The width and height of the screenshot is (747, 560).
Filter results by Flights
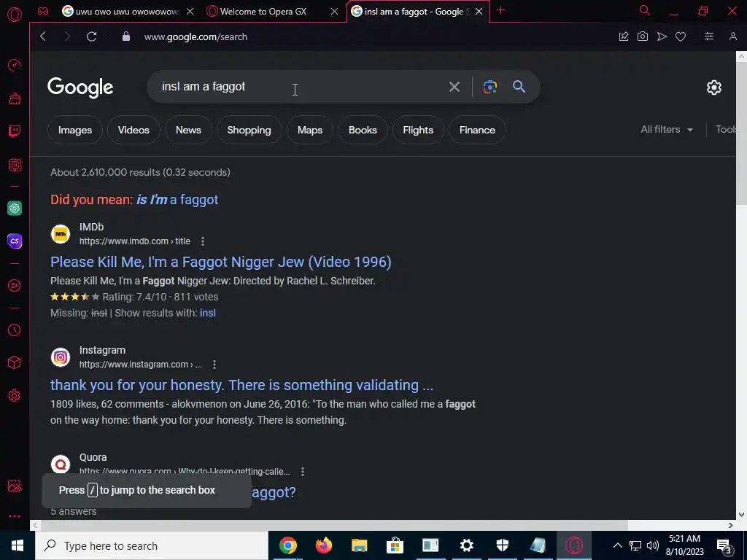tap(418, 130)
